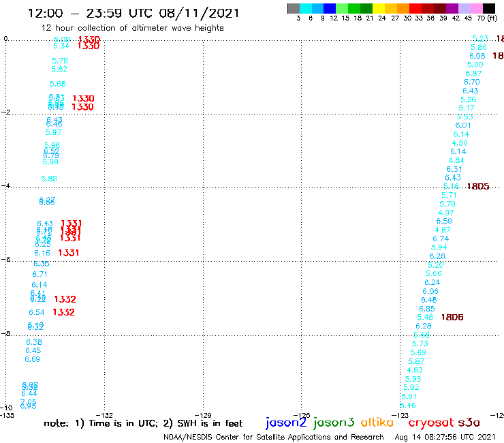Click the lavender legend swatch
The width and height of the screenshot is (504, 443).
[464, 8]
